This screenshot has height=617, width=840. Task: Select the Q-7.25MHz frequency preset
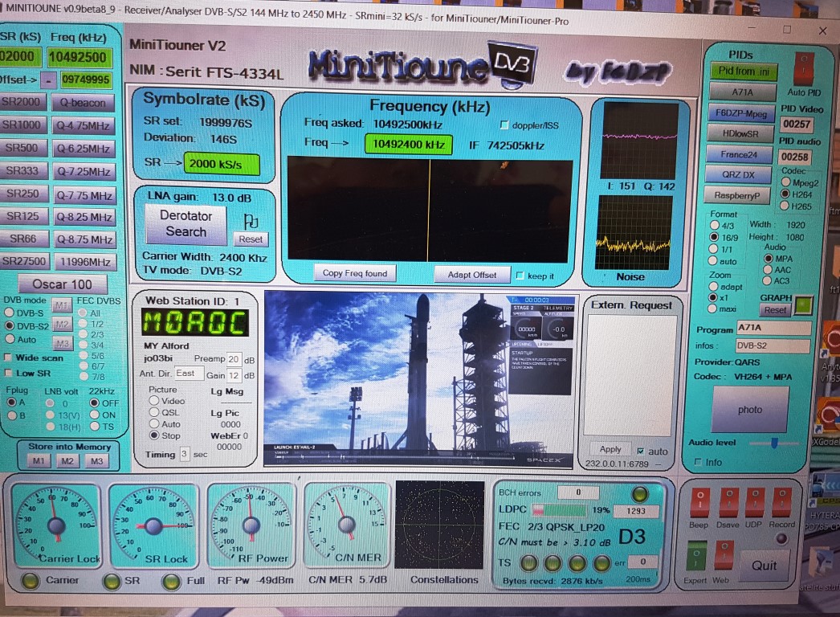click(x=84, y=172)
